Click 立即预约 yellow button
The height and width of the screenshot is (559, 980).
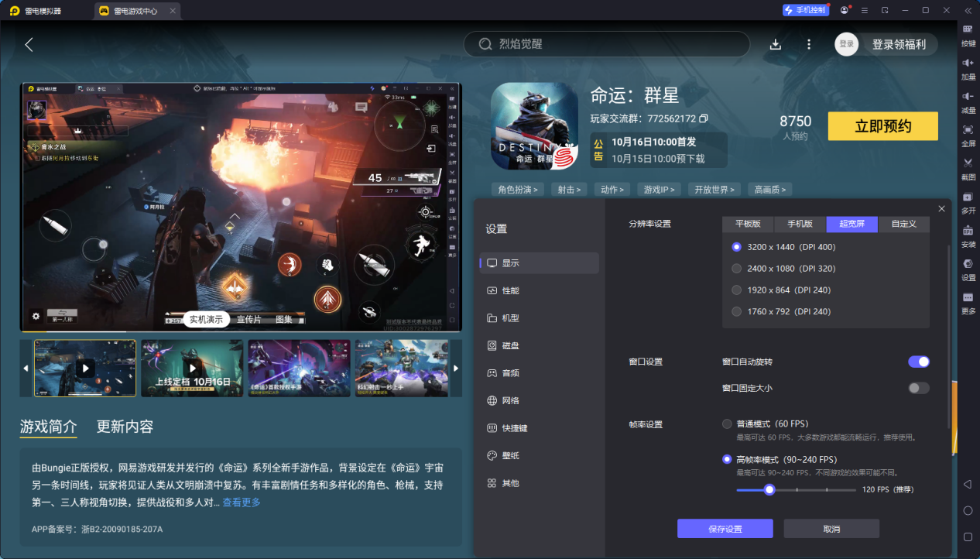point(882,126)
